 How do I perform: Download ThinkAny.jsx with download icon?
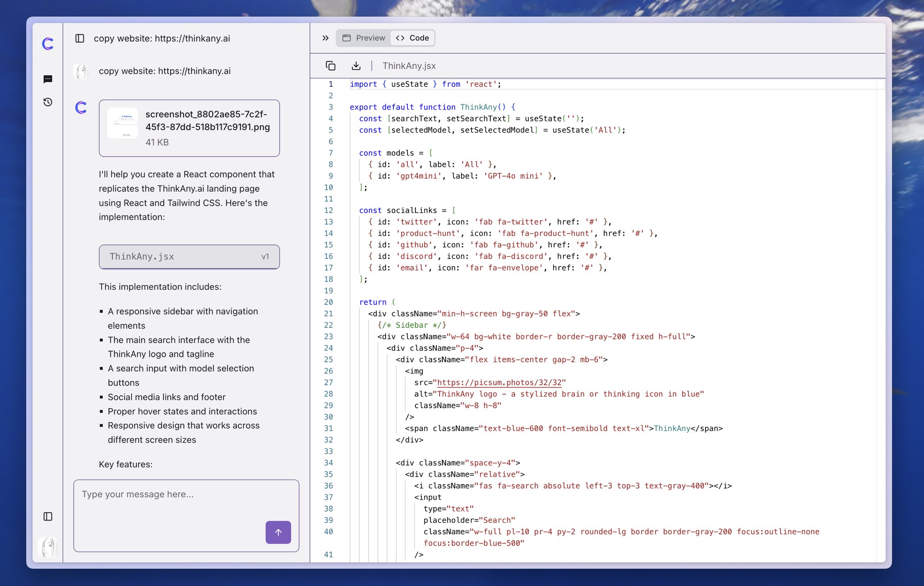pyautogui.click(x=356, y=66)
